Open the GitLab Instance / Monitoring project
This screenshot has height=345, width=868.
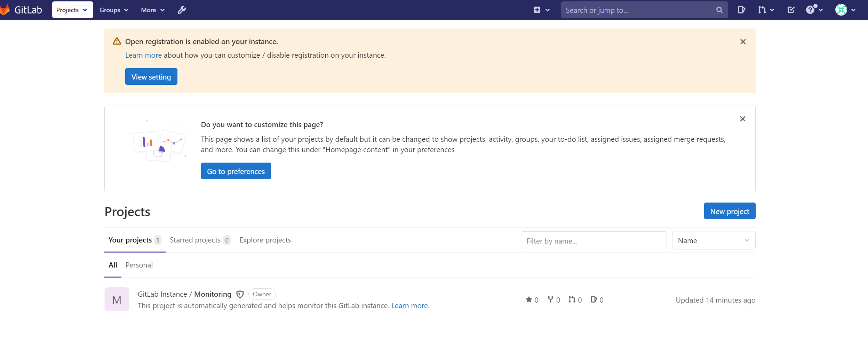coord(184,294)
